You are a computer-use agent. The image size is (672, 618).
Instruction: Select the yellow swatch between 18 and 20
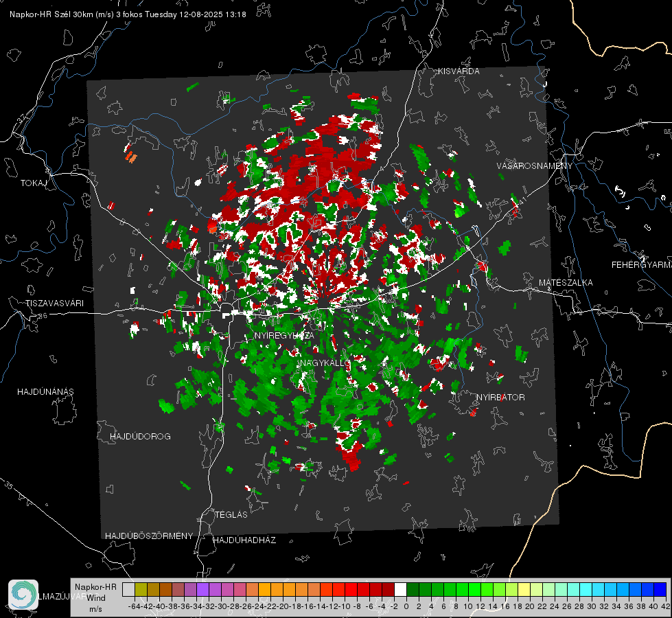point(524,589)
